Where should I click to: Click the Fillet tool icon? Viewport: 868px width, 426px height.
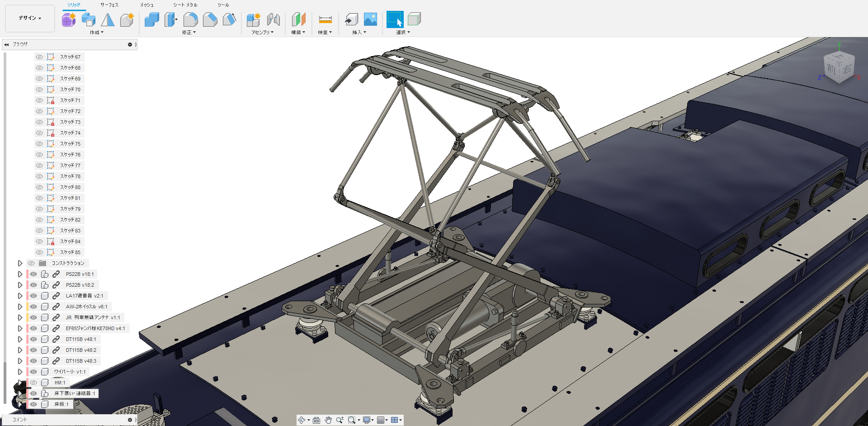[x=191, y=19]
